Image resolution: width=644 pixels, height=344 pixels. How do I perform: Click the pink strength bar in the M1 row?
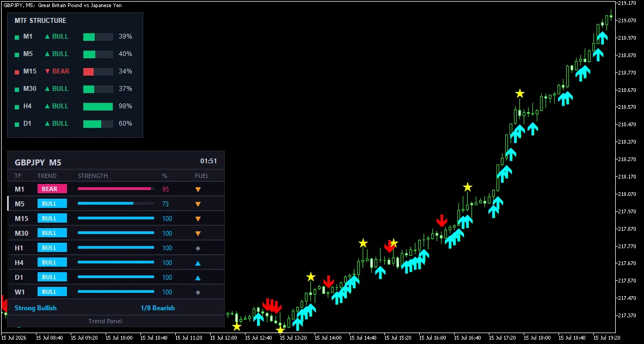coord(114,189)
